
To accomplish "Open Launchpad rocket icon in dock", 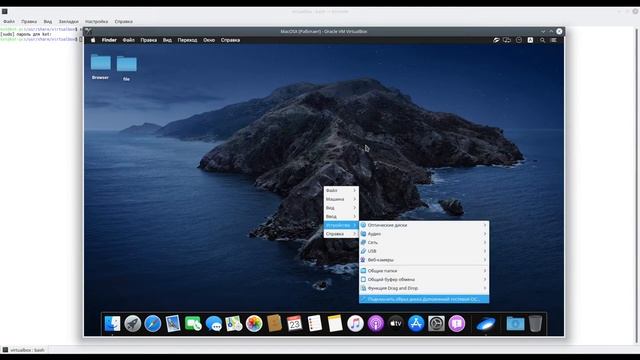I will click(133, 324).
